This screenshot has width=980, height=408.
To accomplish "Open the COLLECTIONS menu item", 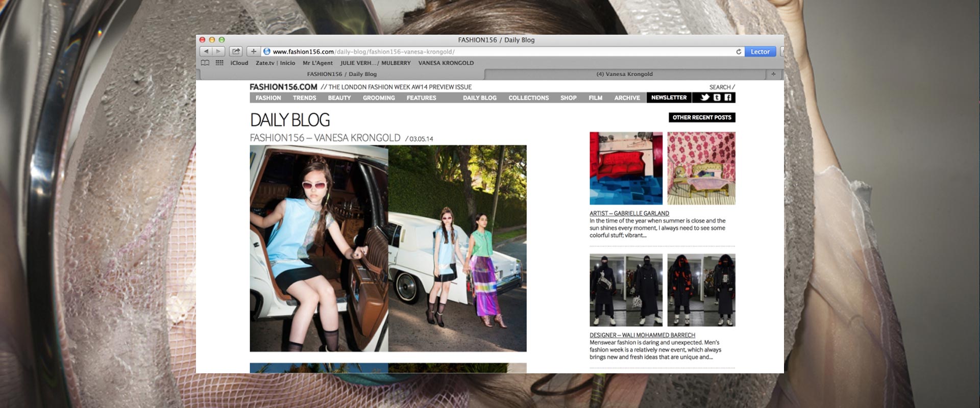I will point(529,98).
